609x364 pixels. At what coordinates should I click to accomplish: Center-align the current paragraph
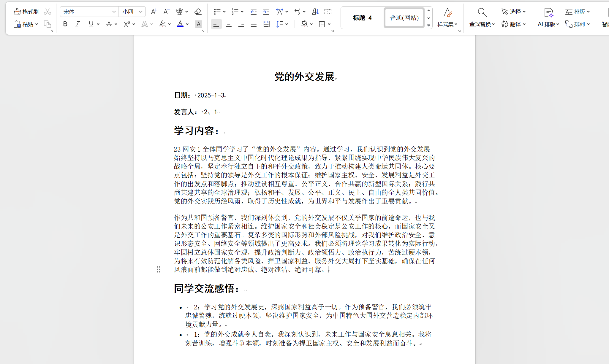click(229, 24)
